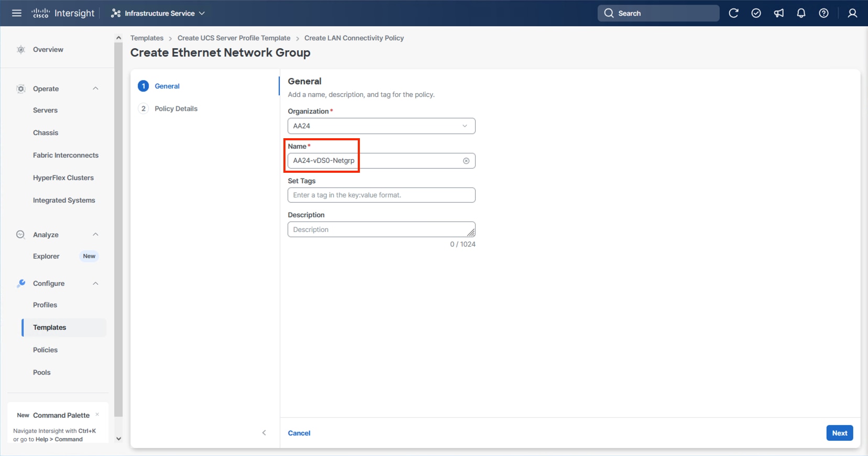
Task: Open the Organization dropdown
Action: click(x=381, y=126)
